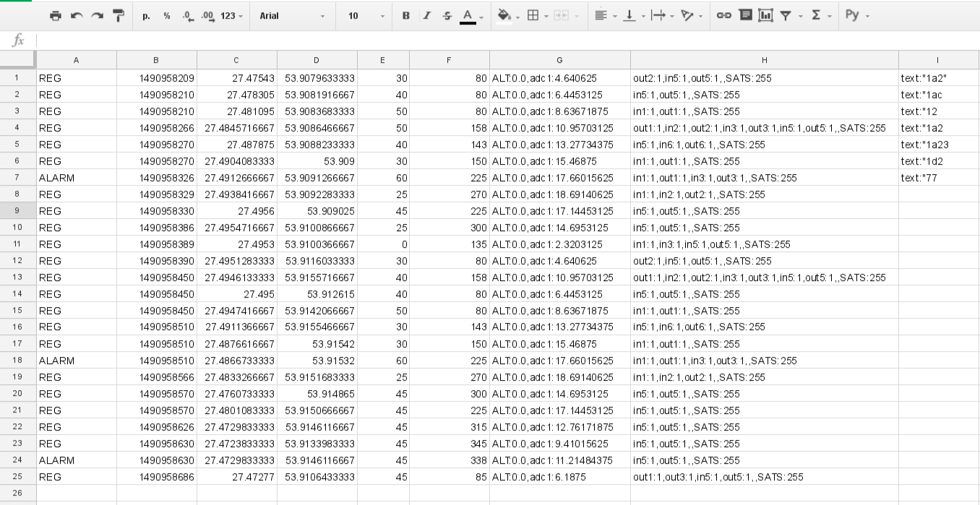Insert a chart from the toolbar
The width and height of the screenshot is (980, 505).
pos(765,15)
